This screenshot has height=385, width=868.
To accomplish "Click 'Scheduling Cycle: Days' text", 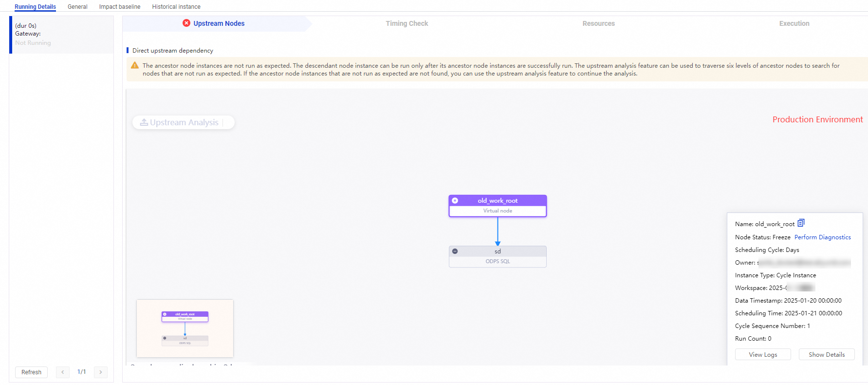I will point(767,250).
